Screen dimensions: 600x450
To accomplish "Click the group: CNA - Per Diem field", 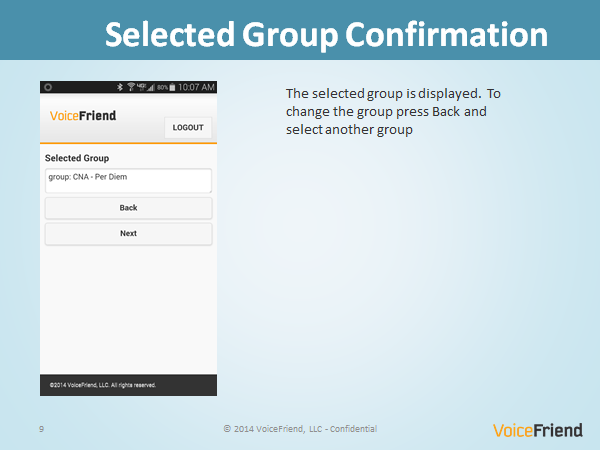I will click(129, 180).
